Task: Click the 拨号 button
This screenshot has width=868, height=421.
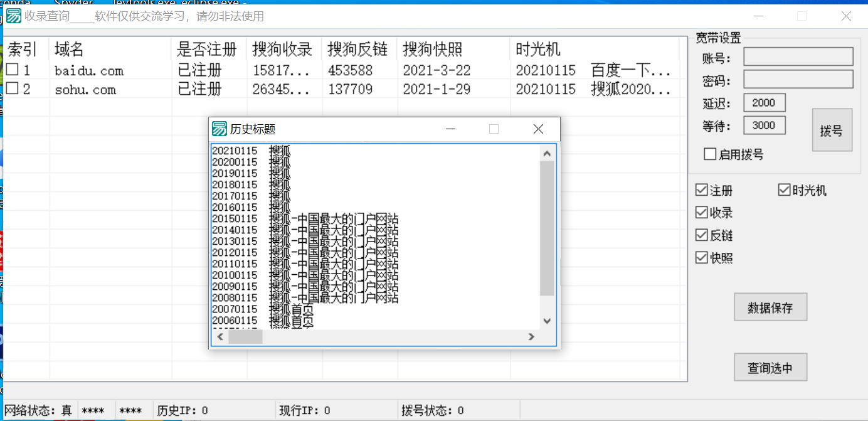Action: pos(832,130)
